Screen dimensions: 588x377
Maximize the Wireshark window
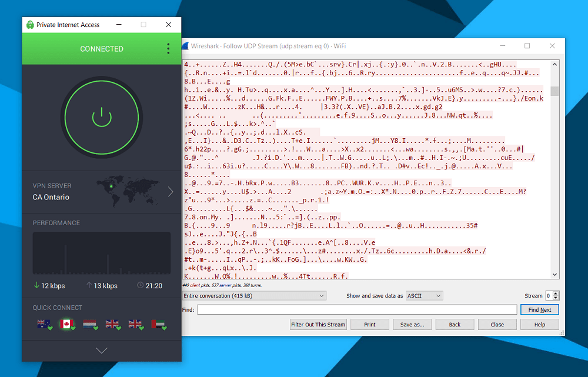tap(527, 46)
